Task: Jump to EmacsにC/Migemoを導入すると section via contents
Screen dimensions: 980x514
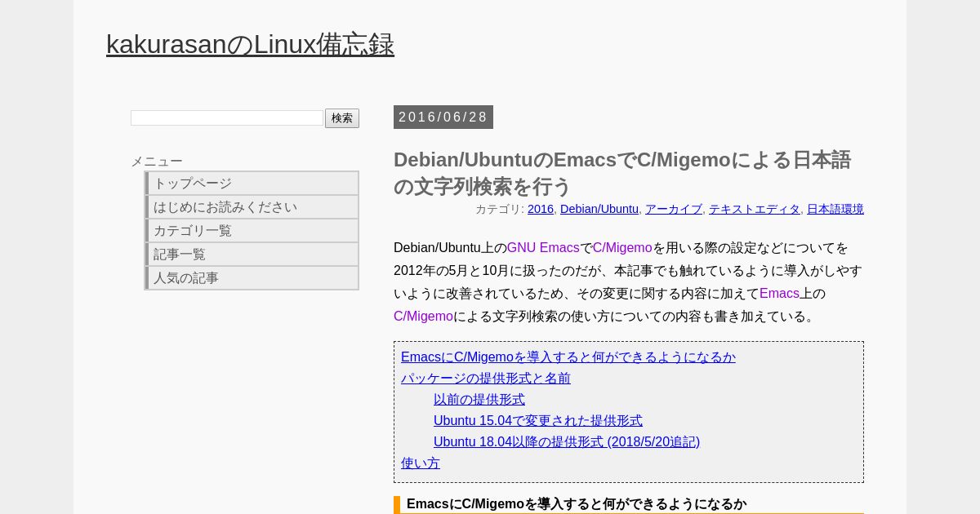Action: [x=568, y=357]
